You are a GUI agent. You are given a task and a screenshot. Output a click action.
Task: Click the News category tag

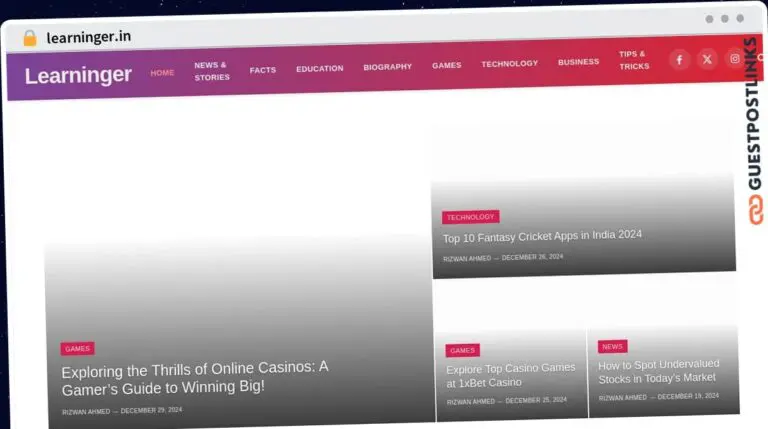click(x=612, y=346)
